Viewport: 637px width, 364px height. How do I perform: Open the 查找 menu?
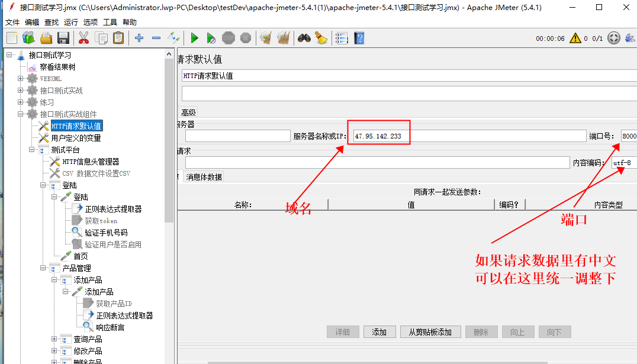pos(52,22)
